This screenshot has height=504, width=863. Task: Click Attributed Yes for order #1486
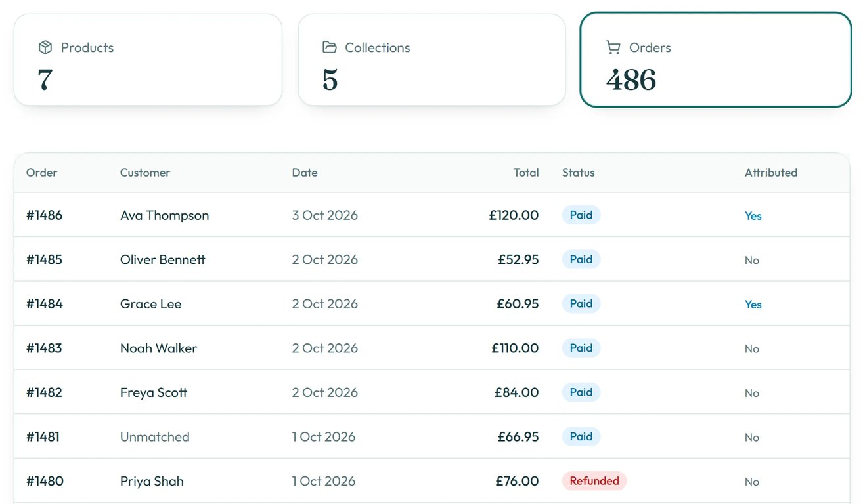click(x=753, y=216)
